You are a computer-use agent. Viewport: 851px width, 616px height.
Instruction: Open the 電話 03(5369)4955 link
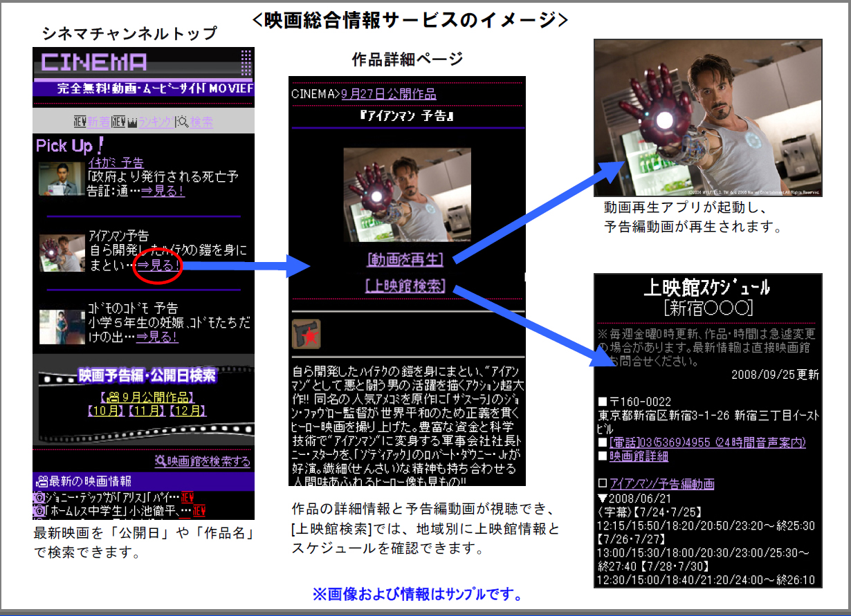point(706,442)
